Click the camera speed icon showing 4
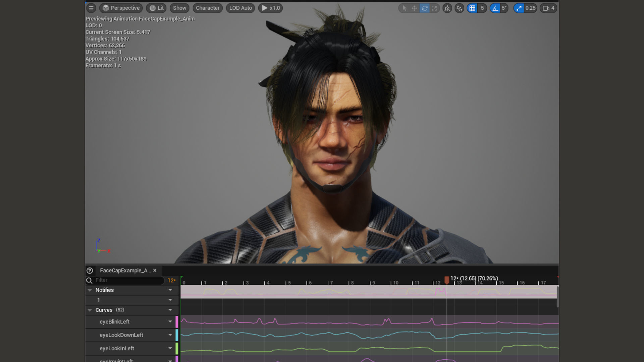The height and width of the screenshot is (362, 644). (x=547, y=8)
